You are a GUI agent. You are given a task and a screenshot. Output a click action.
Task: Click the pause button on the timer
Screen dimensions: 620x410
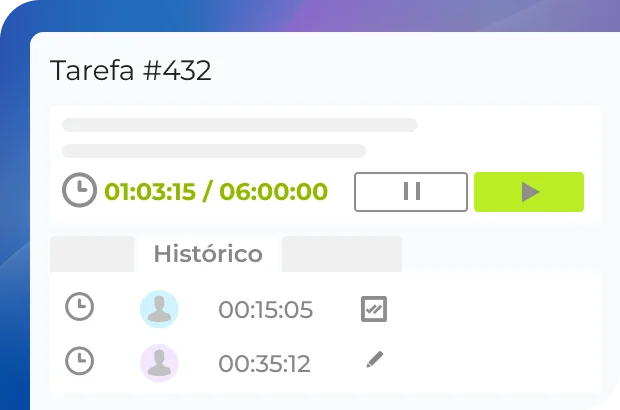coord(411,192)
